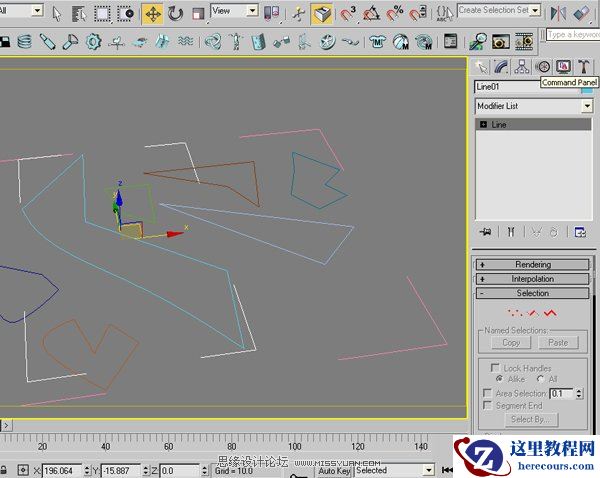Expand the Rendering rollout
The image size is (600, 478).
pos(532,264)
